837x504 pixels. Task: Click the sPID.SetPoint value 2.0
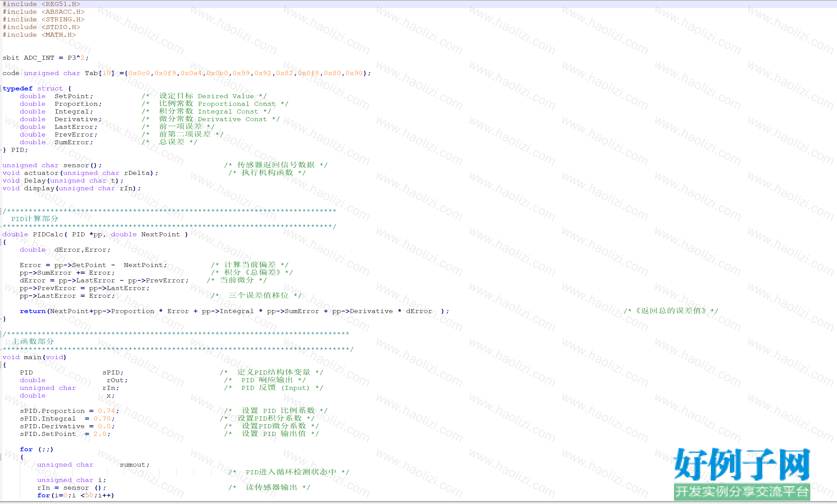point(100,434)
